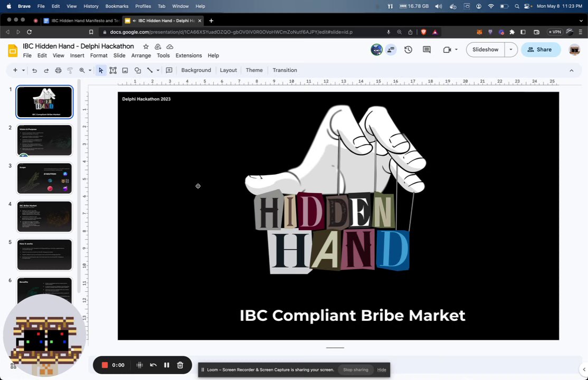Open Brave tab search chevron

point(581,21)
